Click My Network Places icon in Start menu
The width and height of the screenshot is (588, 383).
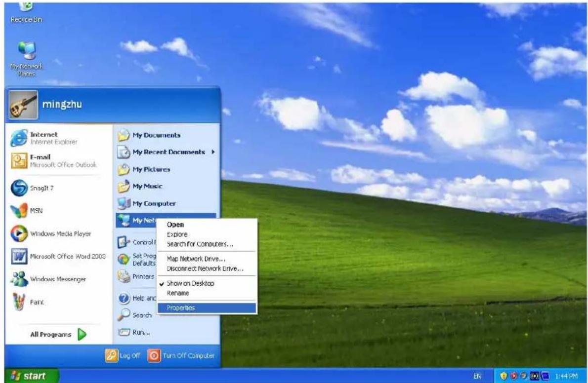[124, 220]
